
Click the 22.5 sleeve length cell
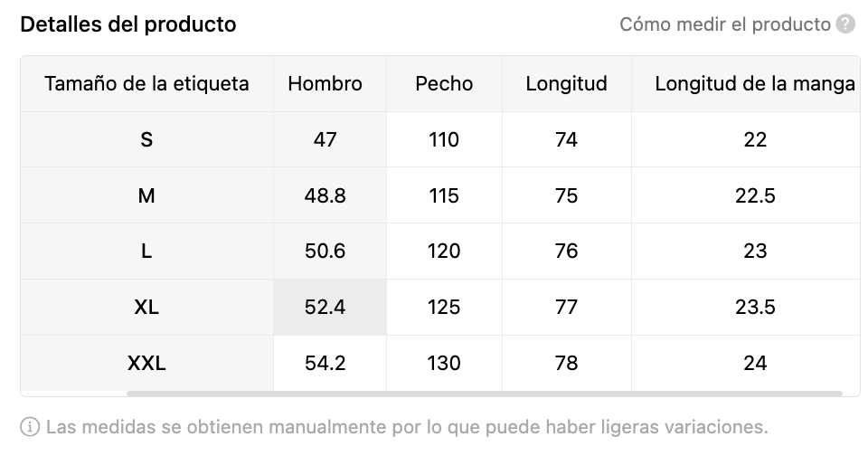tap(755, 195)
